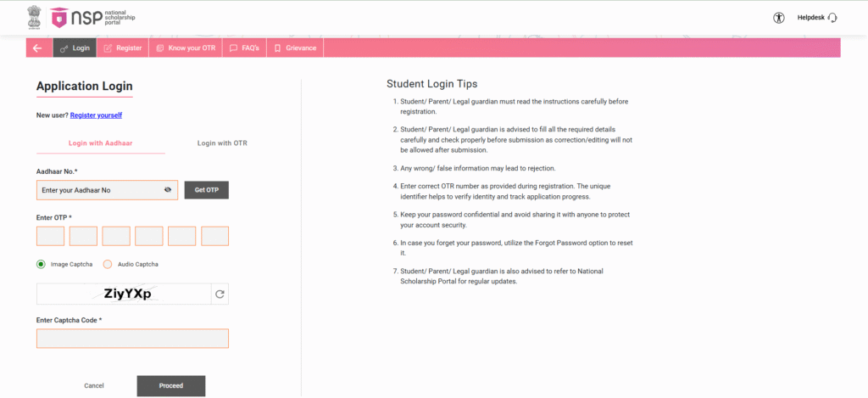Click the Cancel button

coord(94,386)
